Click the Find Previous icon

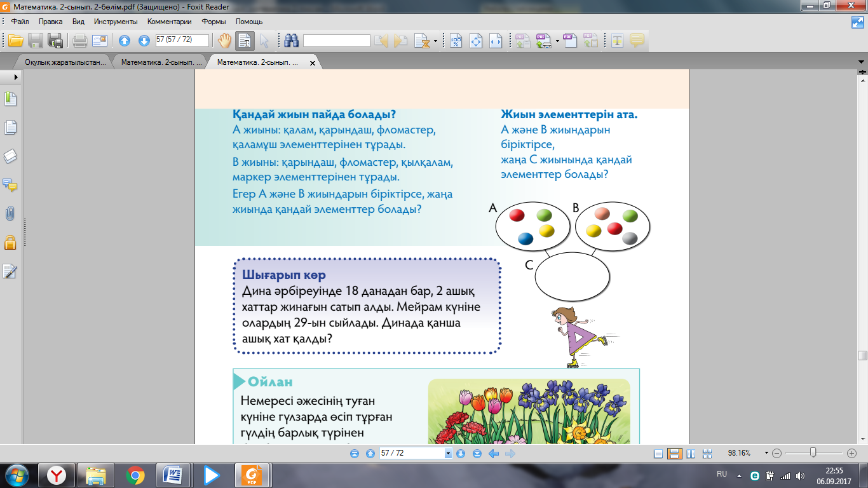381,41
